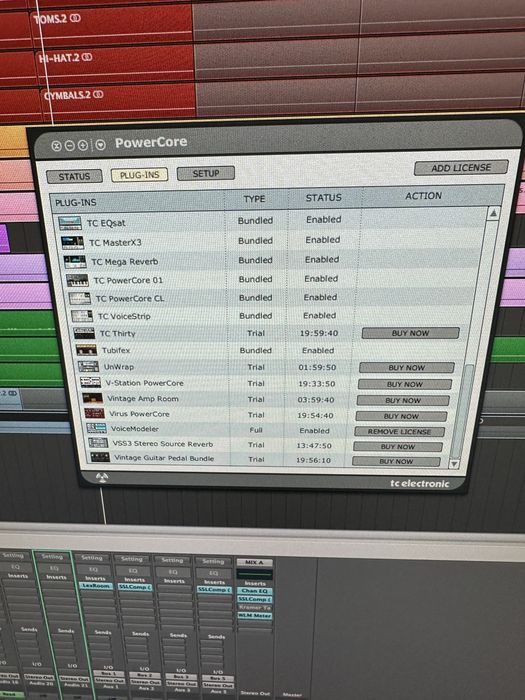The height and width of the screenshot is (700, 525).
Task: Open the Setting menu above the LexRoom strip
Action: 92,558
